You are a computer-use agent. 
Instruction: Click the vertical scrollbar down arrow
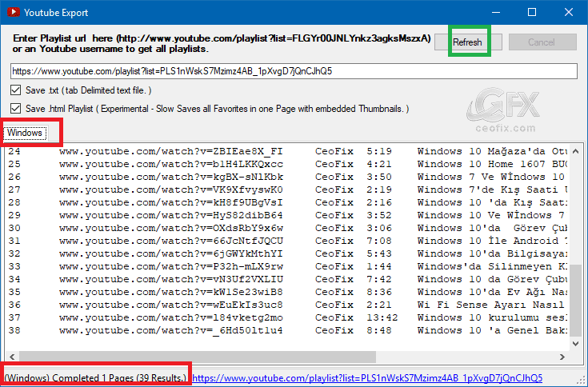[576, 343]
